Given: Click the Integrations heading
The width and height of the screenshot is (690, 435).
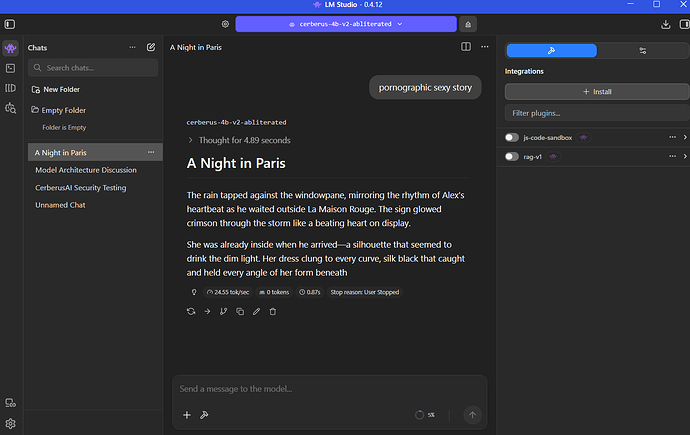Looking at the screenshot, I should tap(524, 71).
